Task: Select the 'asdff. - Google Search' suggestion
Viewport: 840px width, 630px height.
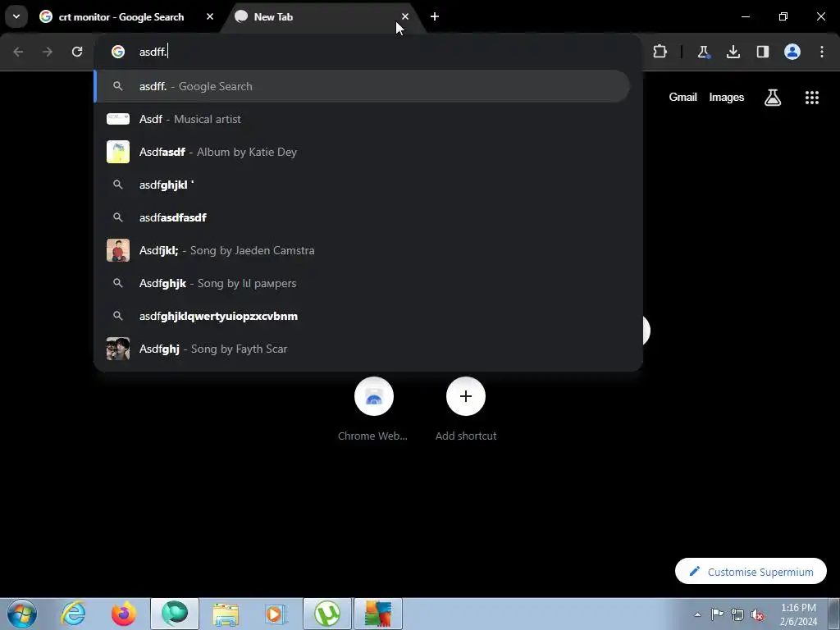Action: coord(362,86)
